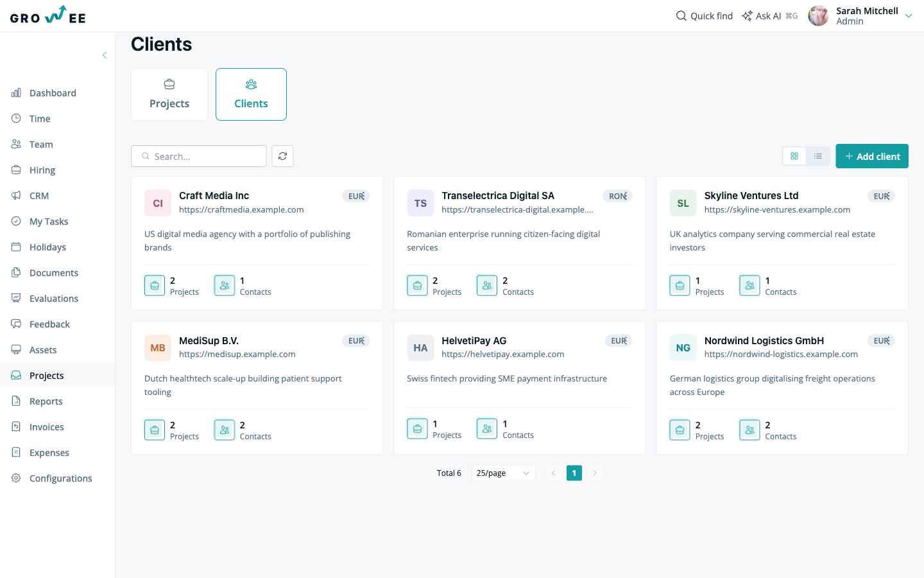The width and height of the screenshot is (924, 578).
Task: View Nordwind Logistics GmbH projects icon
Action: click(680, 430)
